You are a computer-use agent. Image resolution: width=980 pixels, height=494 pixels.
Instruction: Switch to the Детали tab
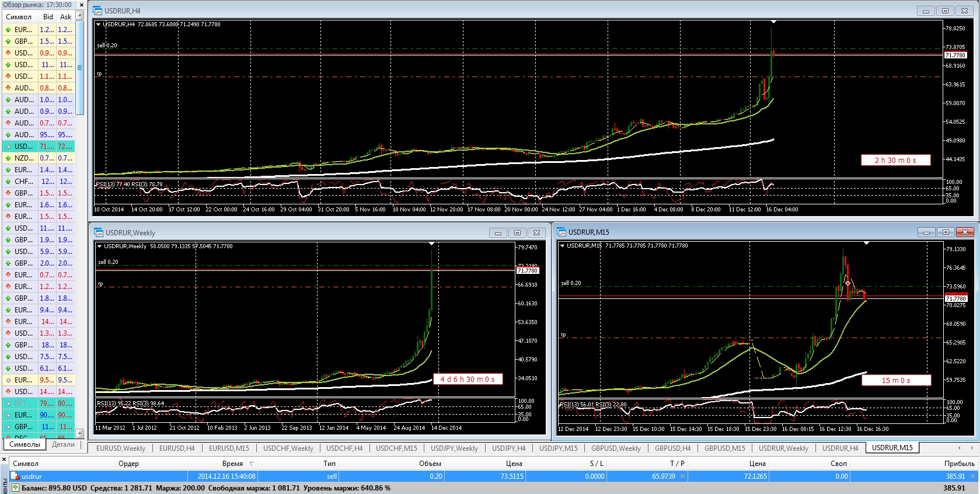click(x=63, y=444)
